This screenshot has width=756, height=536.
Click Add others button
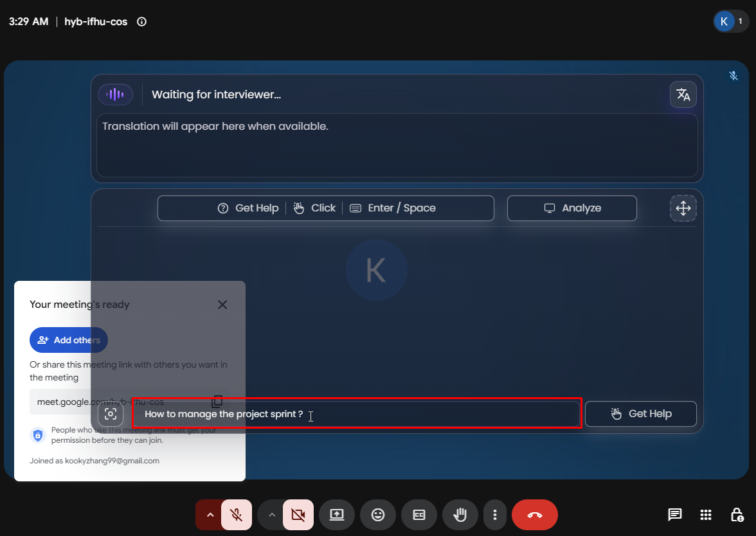click(x=68, y=340)
